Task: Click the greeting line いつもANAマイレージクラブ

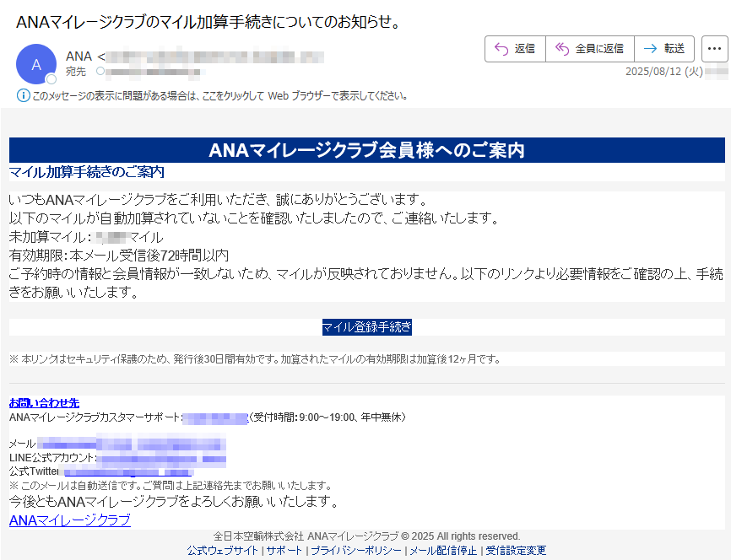Action: click(x=218, y=200)
